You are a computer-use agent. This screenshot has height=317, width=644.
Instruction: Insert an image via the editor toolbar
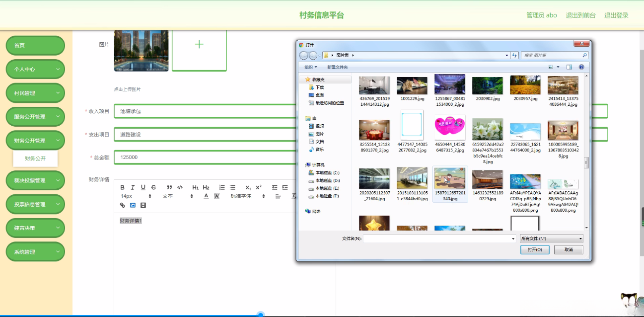click(x=133, y=205)
